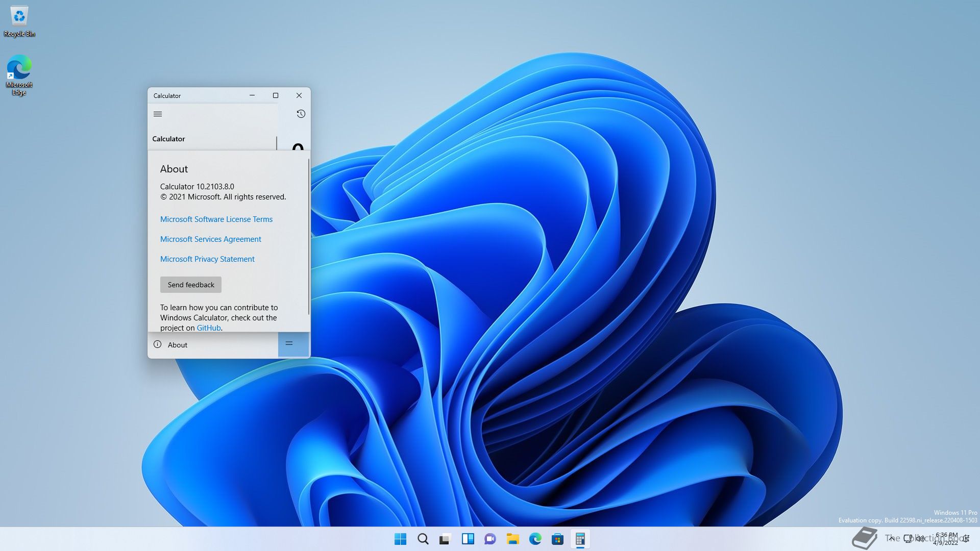
Task: Select the About item with info icon
Action: click(213, 344)
